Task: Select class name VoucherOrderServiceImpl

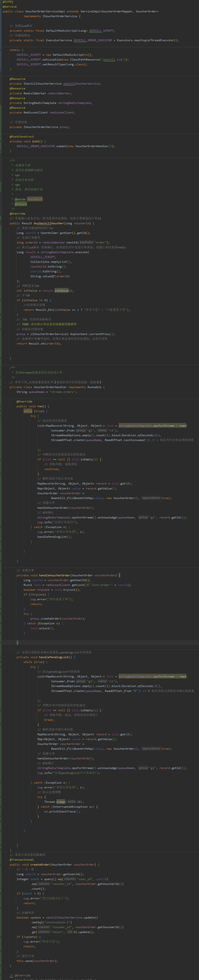Action: click(45, 11)
